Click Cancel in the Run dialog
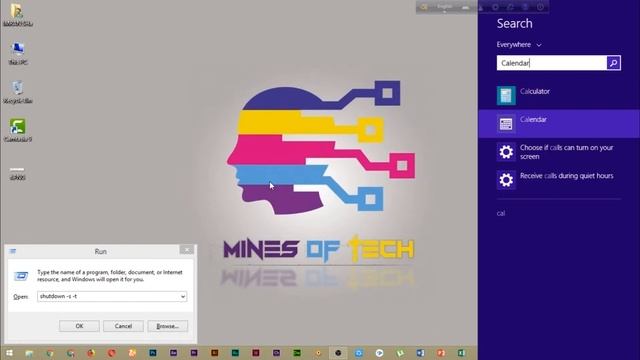This screenshot has height=360, width=640. (123, 326)
